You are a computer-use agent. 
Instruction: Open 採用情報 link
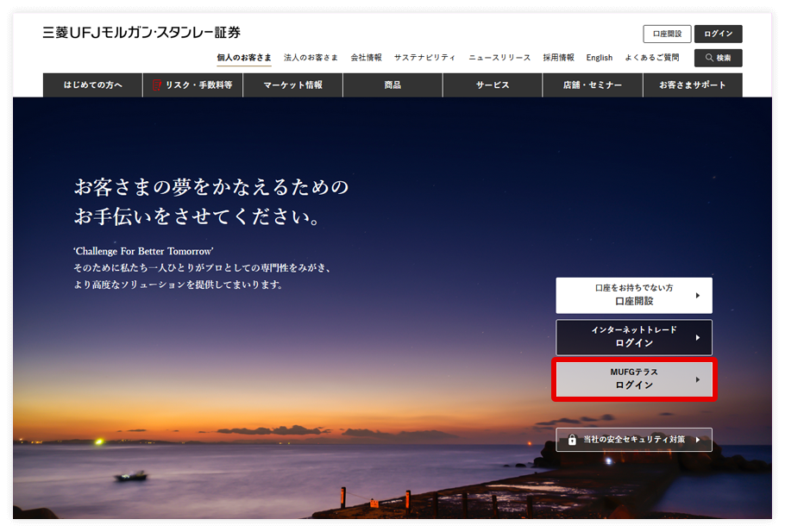tap(559, 58)
